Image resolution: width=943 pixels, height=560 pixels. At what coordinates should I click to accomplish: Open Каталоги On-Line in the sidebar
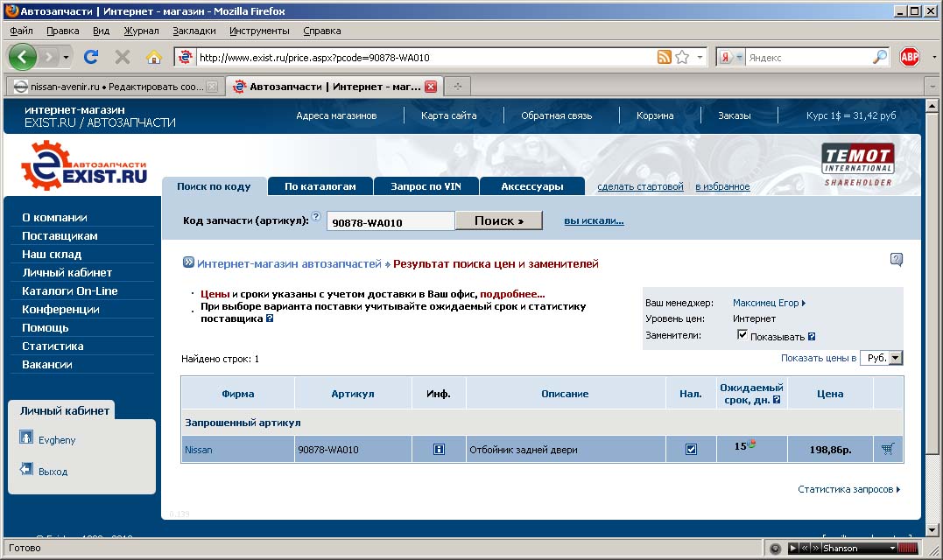70,290
